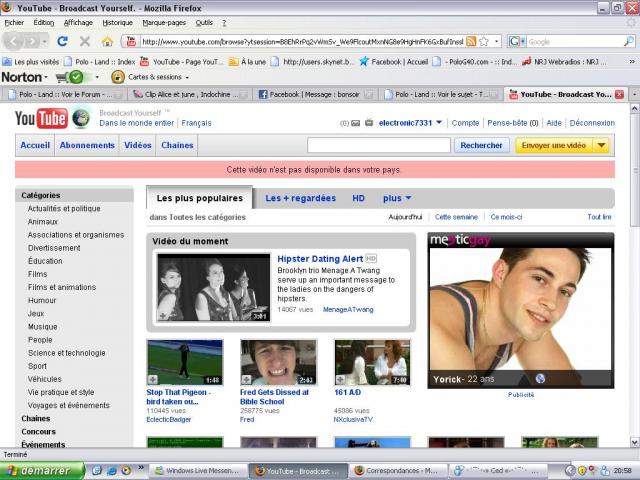Add 161 A/D video to queue
The height and width of the screenshot is (480, 640).
(340, 380)
